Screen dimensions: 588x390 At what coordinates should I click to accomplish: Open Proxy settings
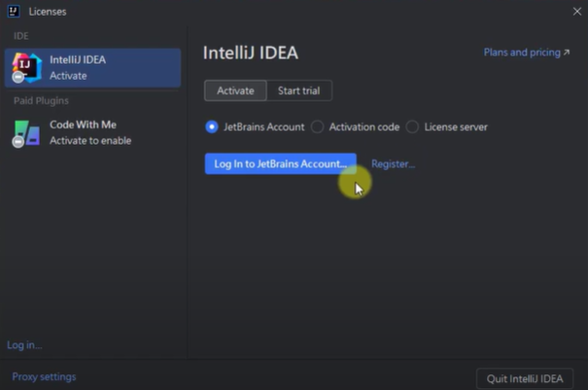point(44,376)
